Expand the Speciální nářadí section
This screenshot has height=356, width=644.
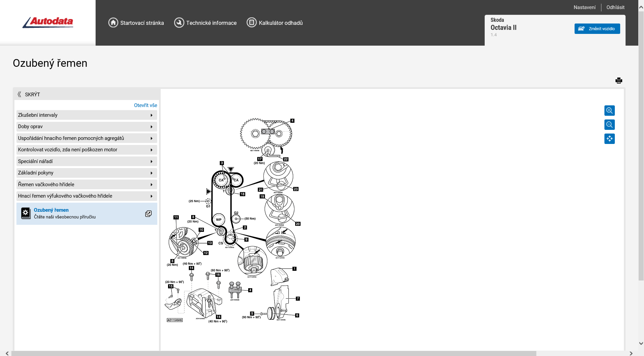(87, 161)
